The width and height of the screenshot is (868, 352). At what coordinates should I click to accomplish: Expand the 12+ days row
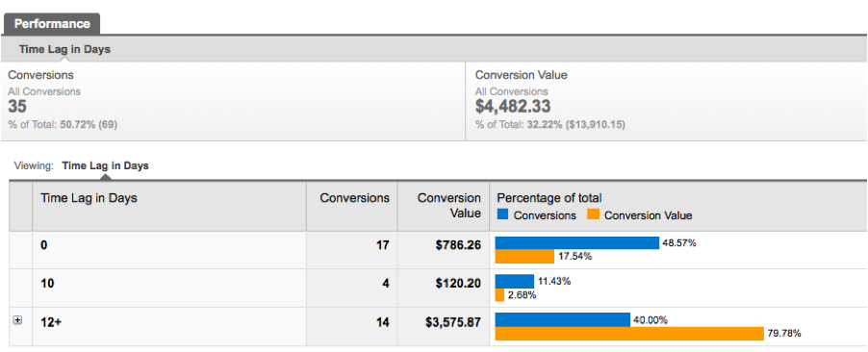[x=17, y=320]
